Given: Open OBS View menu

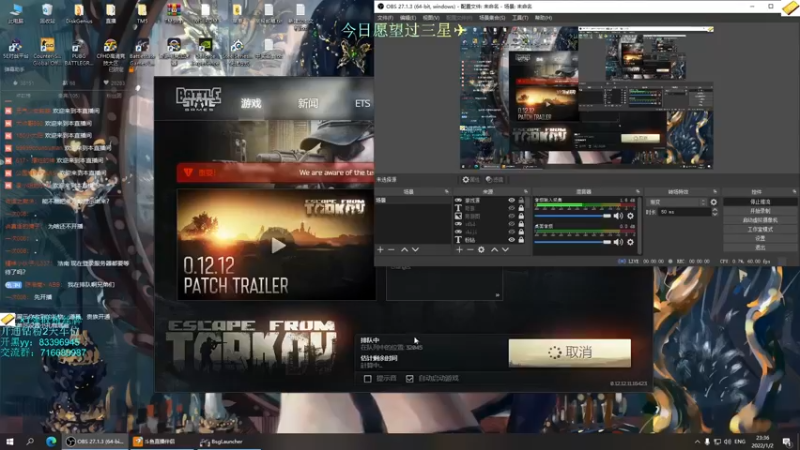Looking at the screenshot, I should pos(431,18).
